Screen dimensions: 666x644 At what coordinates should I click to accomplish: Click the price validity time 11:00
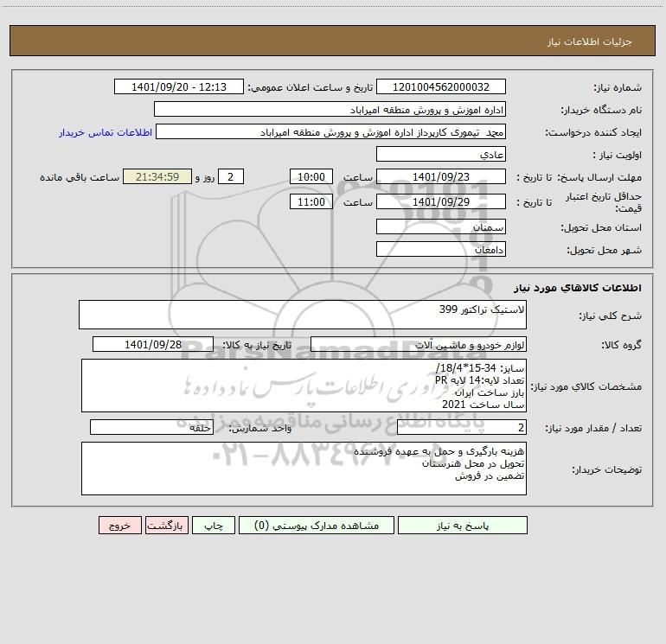(311, 201)
